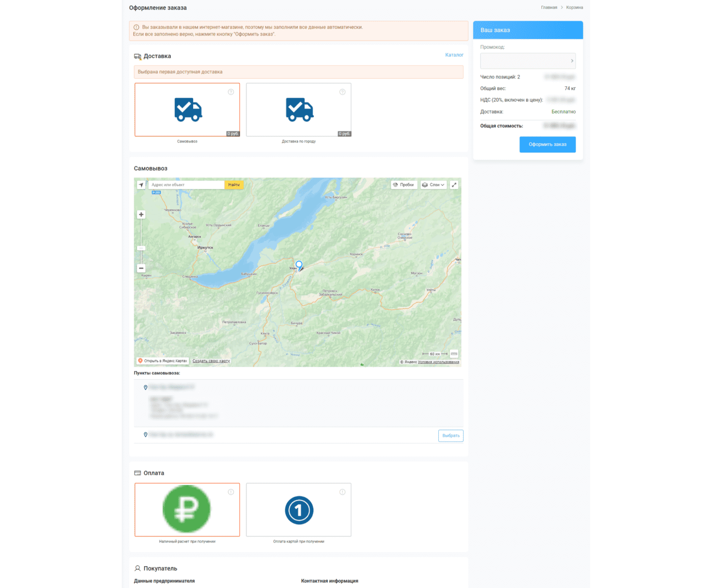Expand the map to fullscreen
This screenshot has width=712, height=588.
[x=454, y=185]
